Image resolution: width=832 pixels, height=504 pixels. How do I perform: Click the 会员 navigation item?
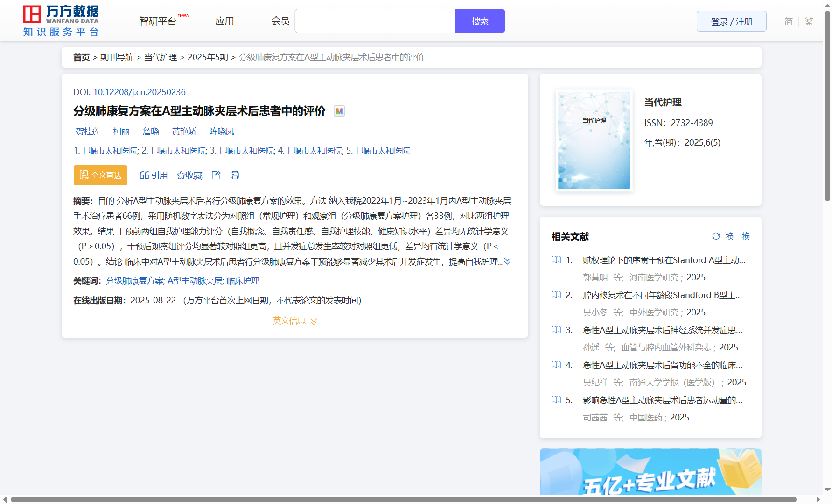(x=280, y=21)
